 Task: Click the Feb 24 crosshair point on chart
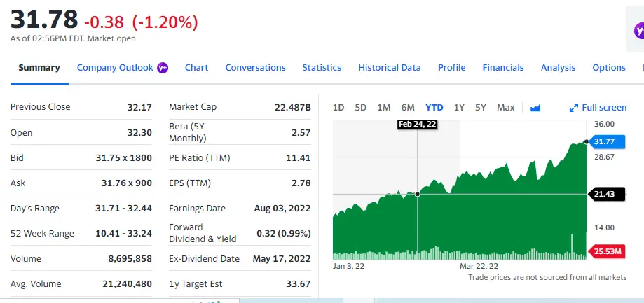(418, 194)
